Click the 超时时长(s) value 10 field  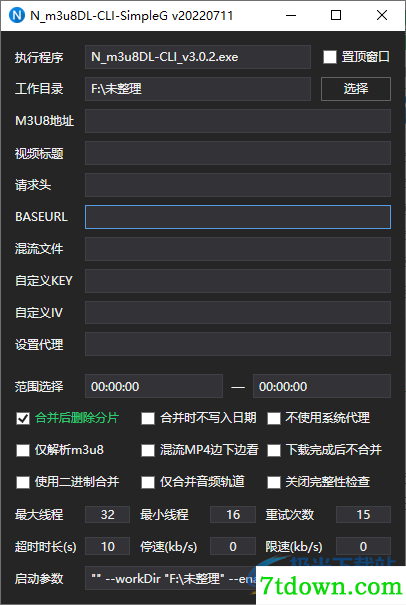pyautogui.click(x=107, y=547)
